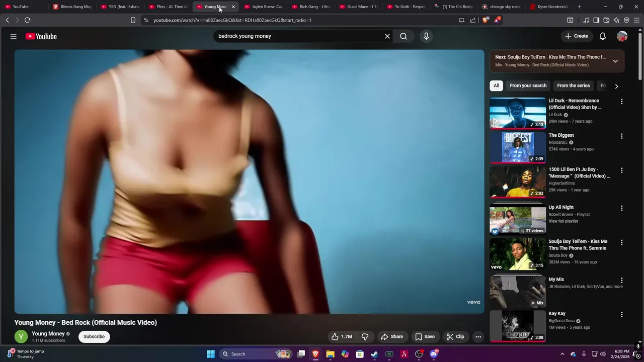This screenshot has height=362, width=644.
Task: Open Steam from taskbar
Action: (374, 354)
